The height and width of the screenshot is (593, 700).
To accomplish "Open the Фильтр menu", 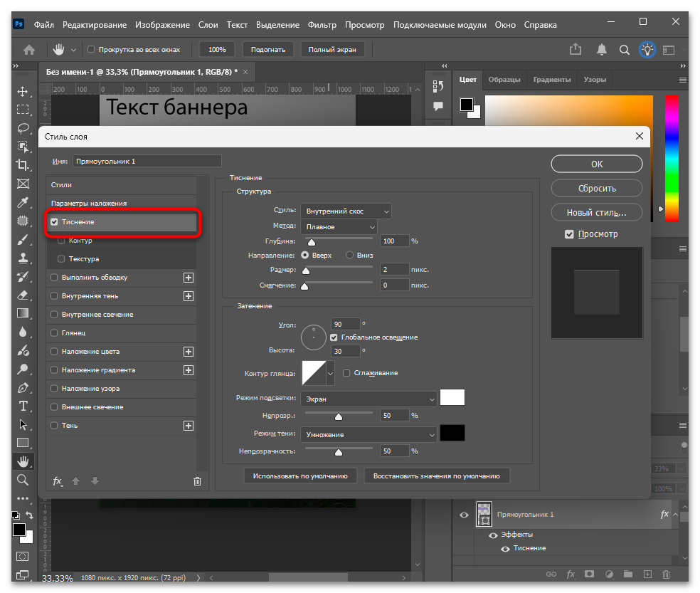I will point(322,25).
